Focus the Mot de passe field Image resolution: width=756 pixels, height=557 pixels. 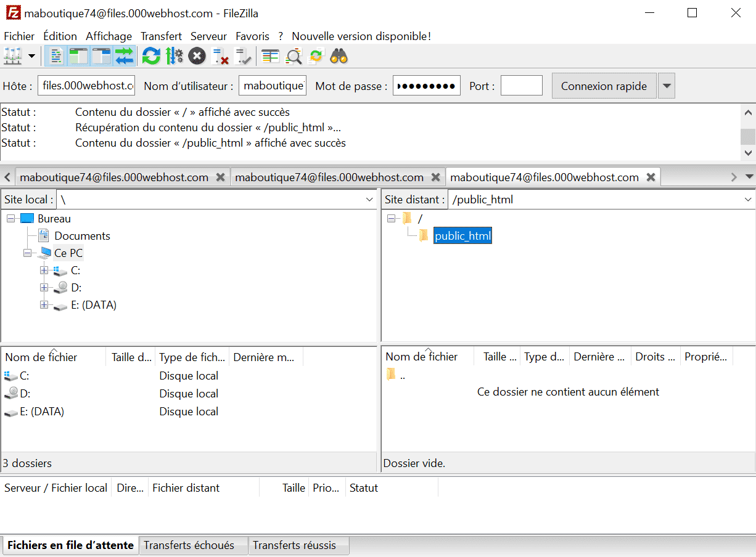coord(427,86)
